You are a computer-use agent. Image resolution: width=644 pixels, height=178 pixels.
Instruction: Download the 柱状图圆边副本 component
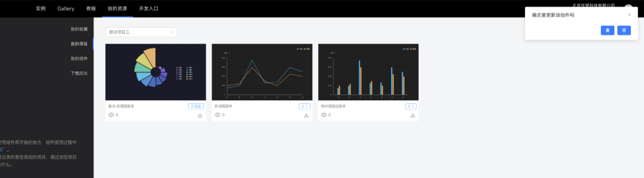tap(413, 115)
